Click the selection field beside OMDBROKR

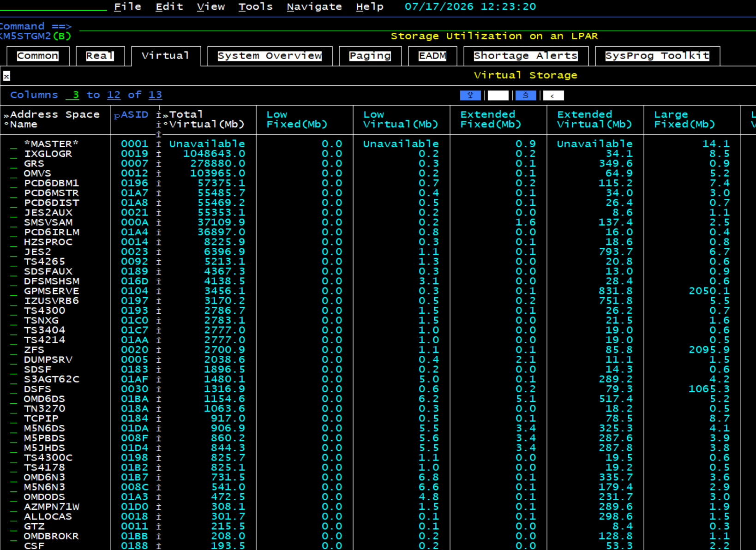pos(14,536)
